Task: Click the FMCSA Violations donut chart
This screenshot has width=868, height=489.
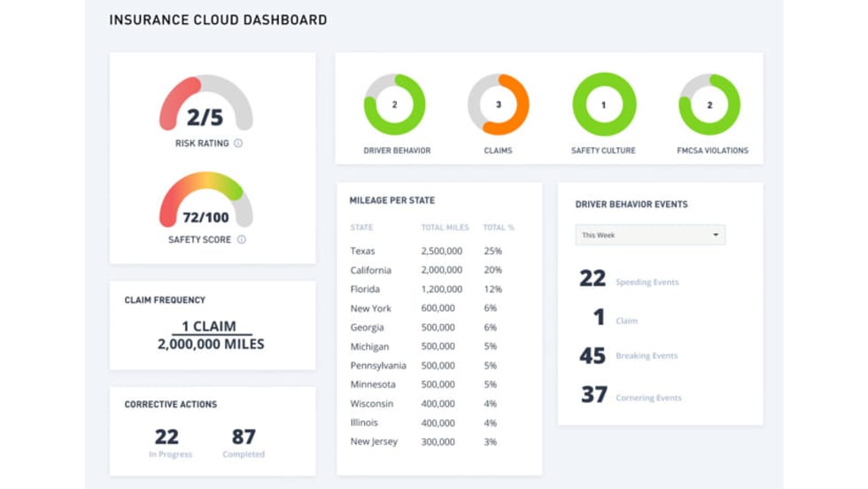Action: (x=709, y=105)
